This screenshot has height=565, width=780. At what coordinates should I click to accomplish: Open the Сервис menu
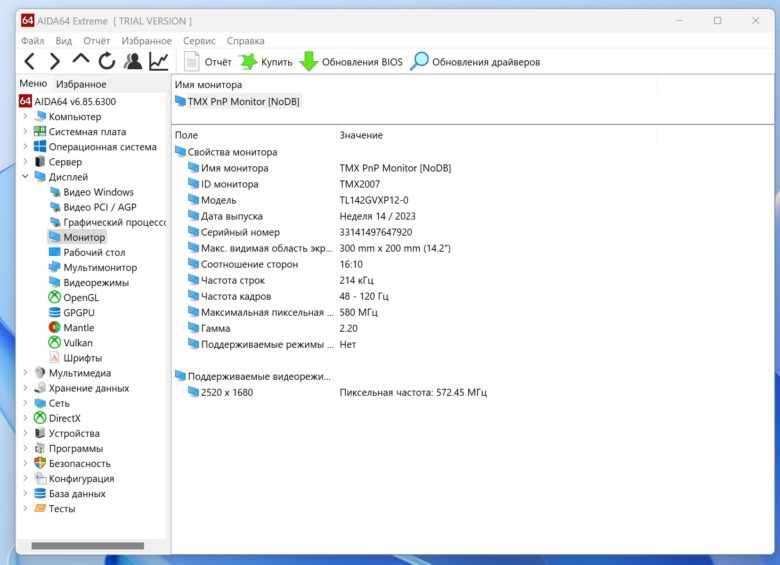pos(199,41)
